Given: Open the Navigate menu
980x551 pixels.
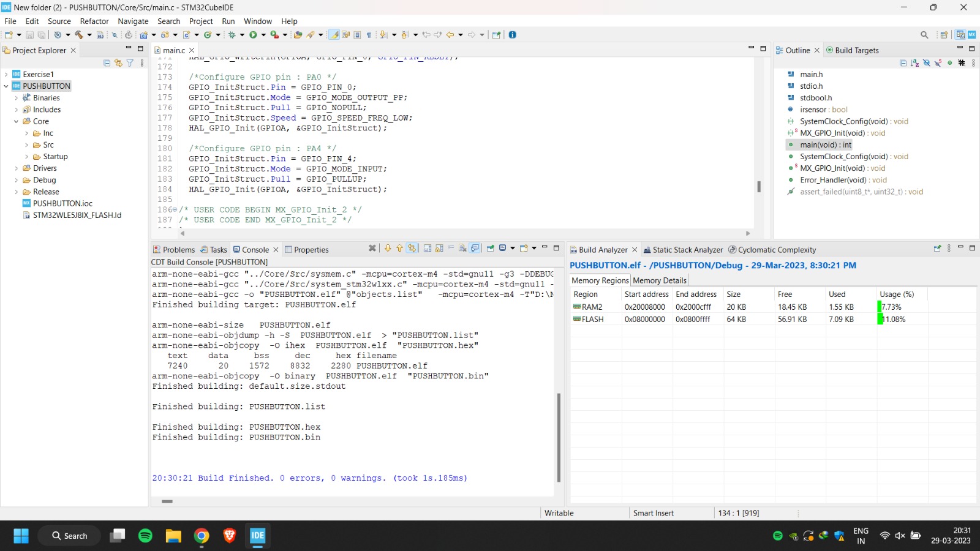Looking at the screenshot, I should pos(133,21).
